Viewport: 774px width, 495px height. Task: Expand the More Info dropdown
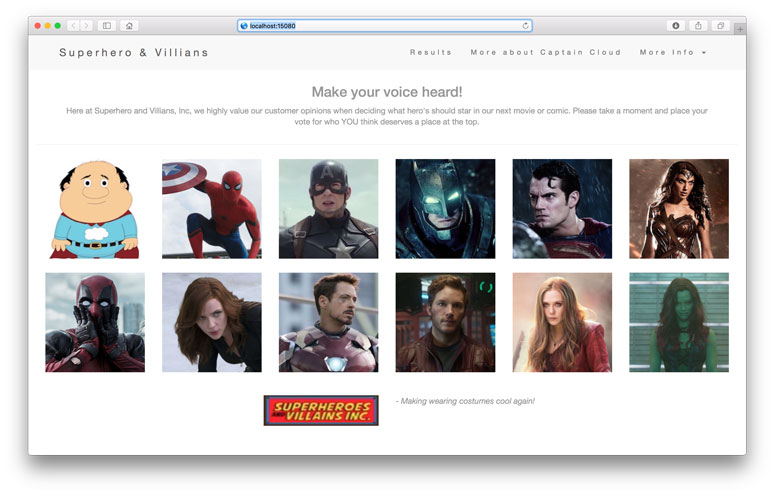(673, 52)
